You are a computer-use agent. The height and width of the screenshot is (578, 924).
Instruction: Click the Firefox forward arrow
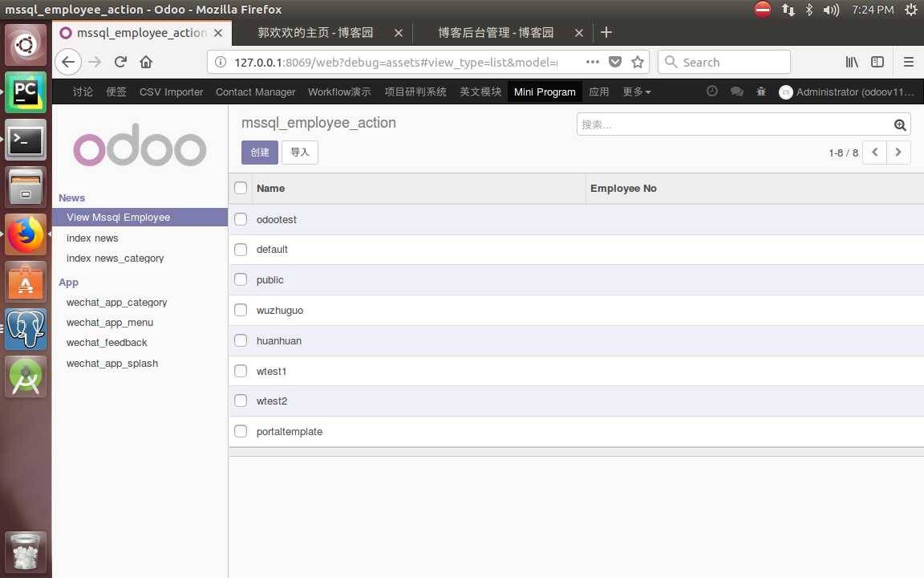point(95,62)
